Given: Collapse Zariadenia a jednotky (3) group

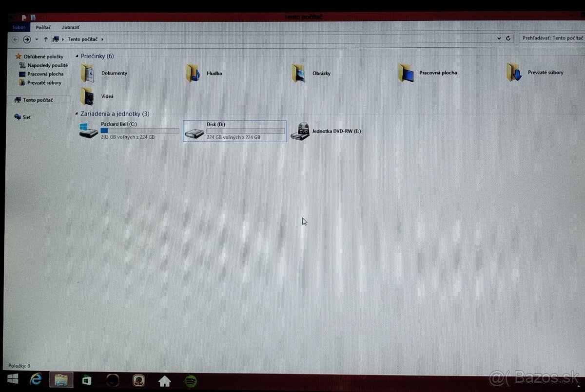Looking at the screenshot, I should point(77,114).
